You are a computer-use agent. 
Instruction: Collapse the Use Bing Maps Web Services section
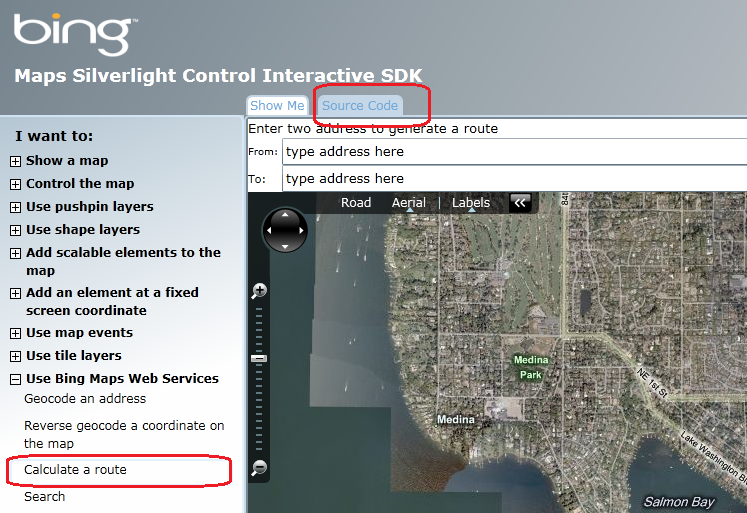(x=15, y=380)
